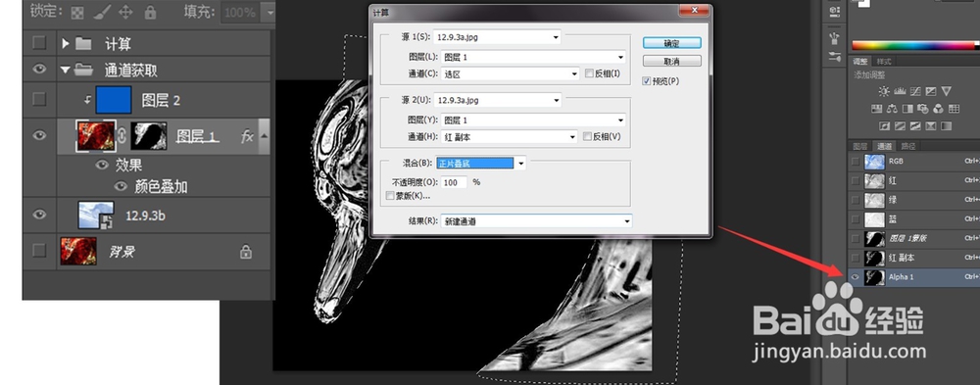Add a Black & White adjustment
Screen dimensions: 980x385
[x=907, y=109]
